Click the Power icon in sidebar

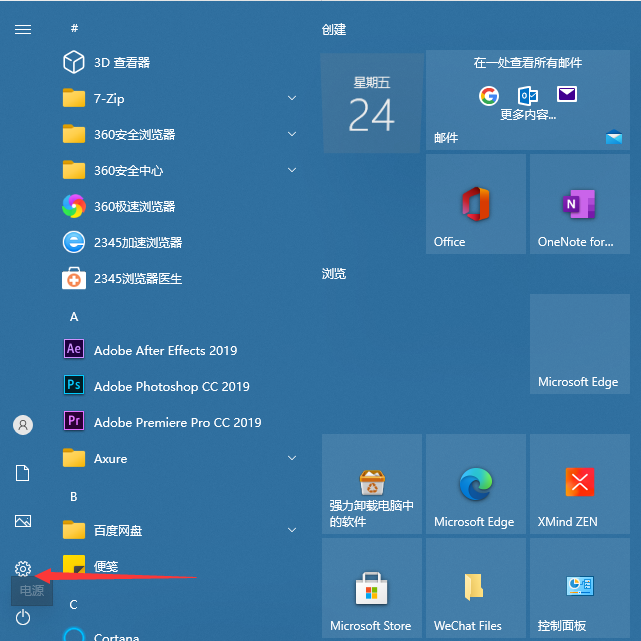tap(23, 617)
